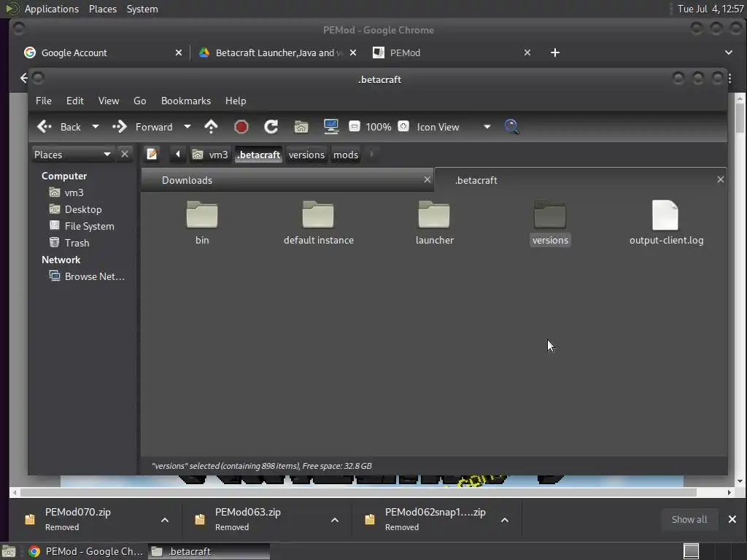Screen dimensions: 747x560
Task: Expand PEMod062snap1 zip download options
Action: (505, 519)
